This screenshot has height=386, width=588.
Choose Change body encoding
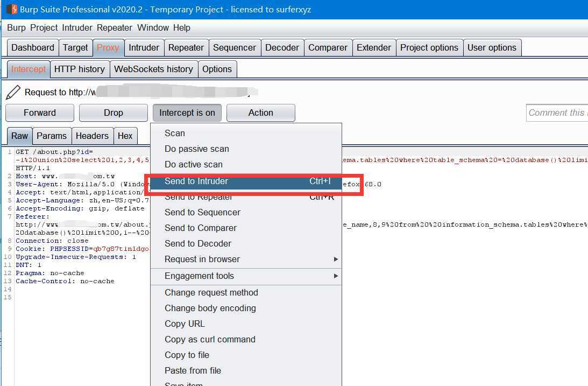click(x=246, y=308)
